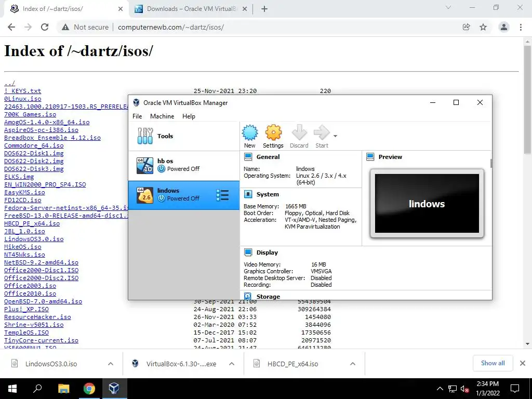Click the lindows preview thumbnail
The height and width of the screenshot is (399, 532).
coord(427,203)
